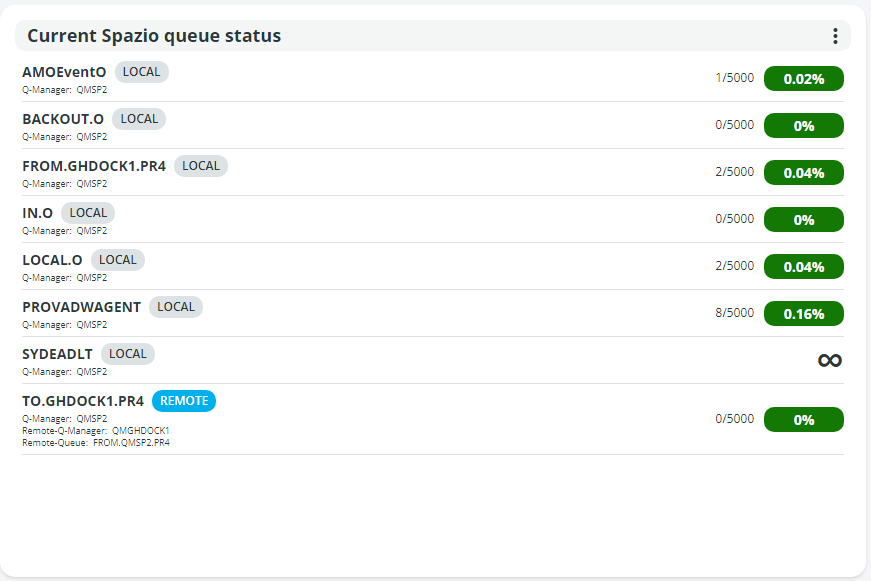This screenshot has height=581, width=871.
Task: Select the TO.GHDOCK1.PR4 queue name
Action: tap(83, 401)
